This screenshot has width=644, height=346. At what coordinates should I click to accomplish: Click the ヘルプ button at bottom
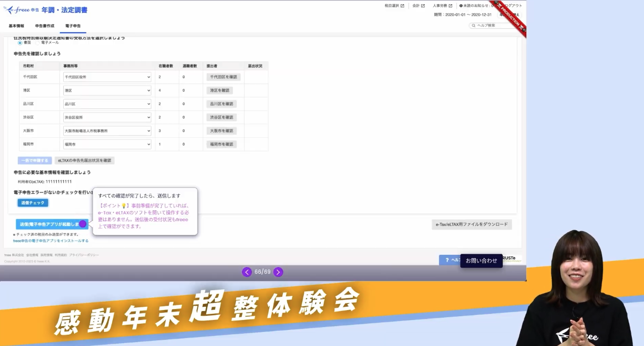(x=450, y=260)
